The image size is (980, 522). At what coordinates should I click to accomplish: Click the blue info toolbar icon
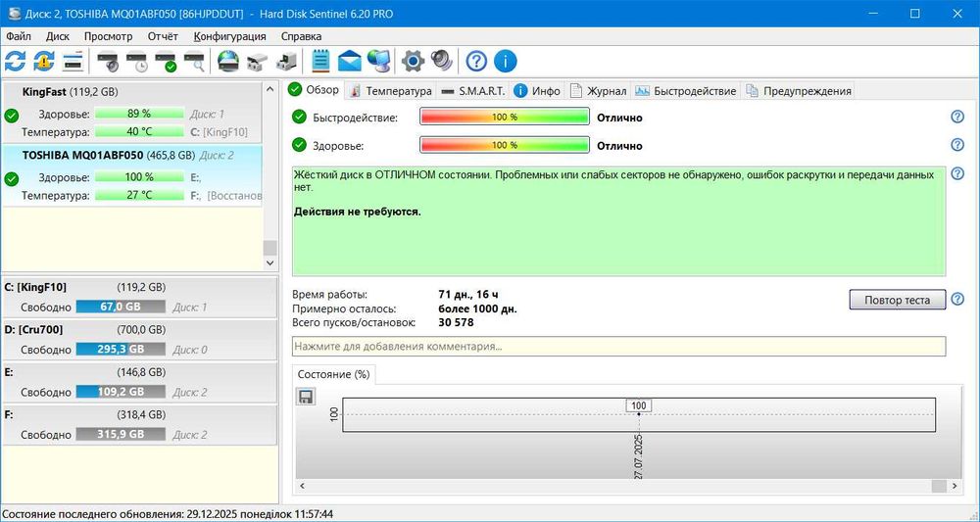(505, 61)
